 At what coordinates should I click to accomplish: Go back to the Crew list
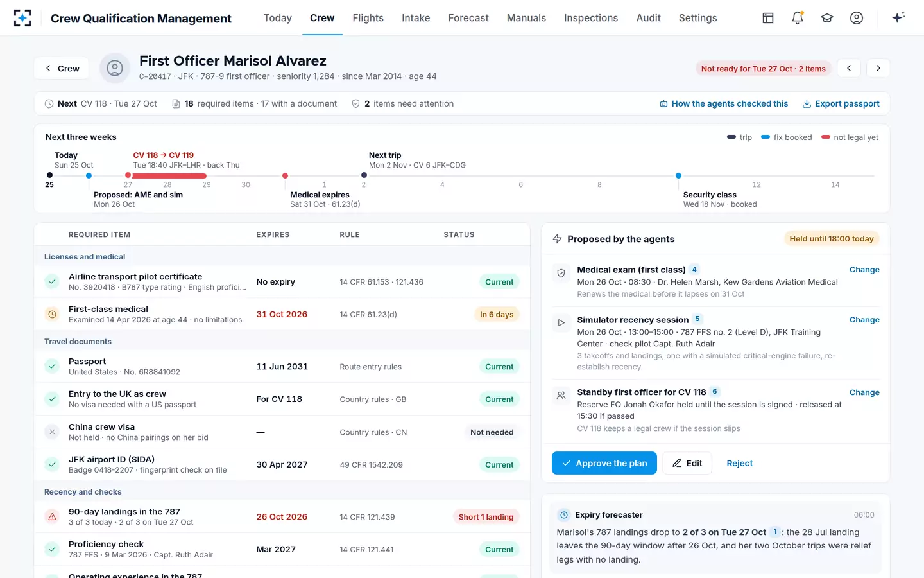pos(62,68)
